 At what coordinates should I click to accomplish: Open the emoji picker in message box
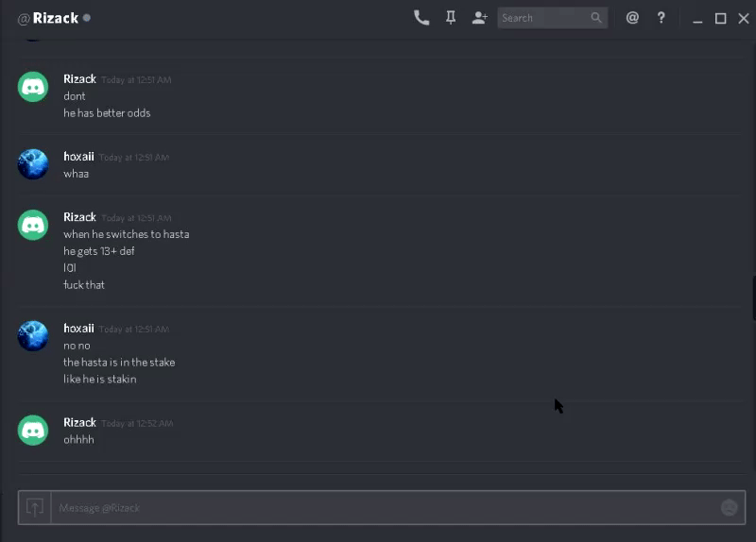click(x=729, y=507)
